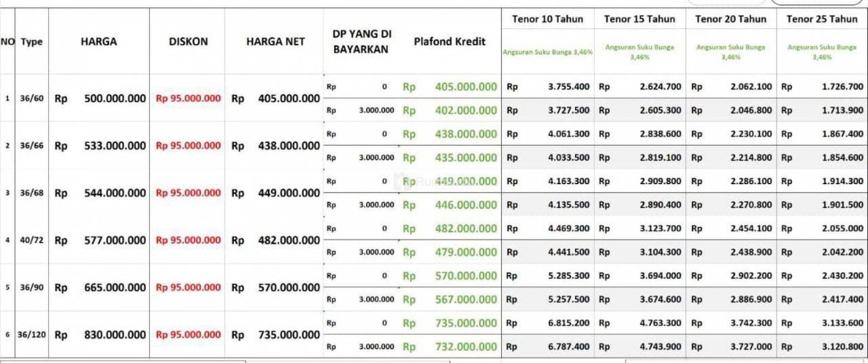Screen dimensions: 868x363
Task: Select the HARGA NET column header
Action: click(275, 42)
